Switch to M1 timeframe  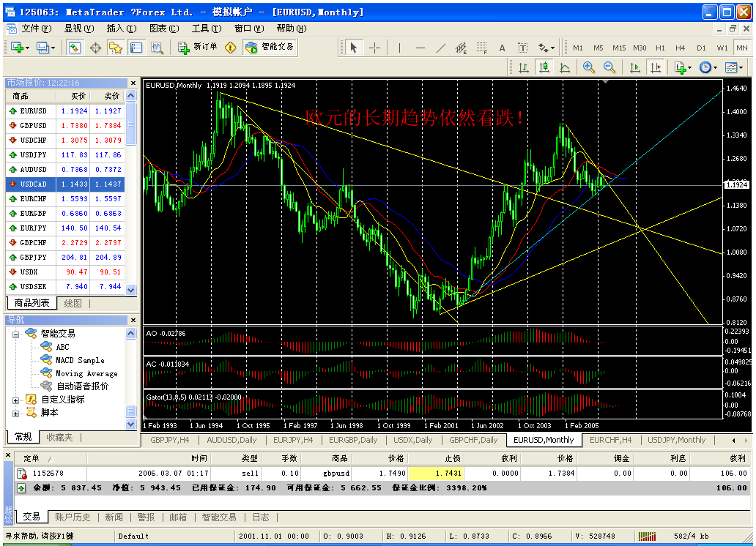[577, 48]
